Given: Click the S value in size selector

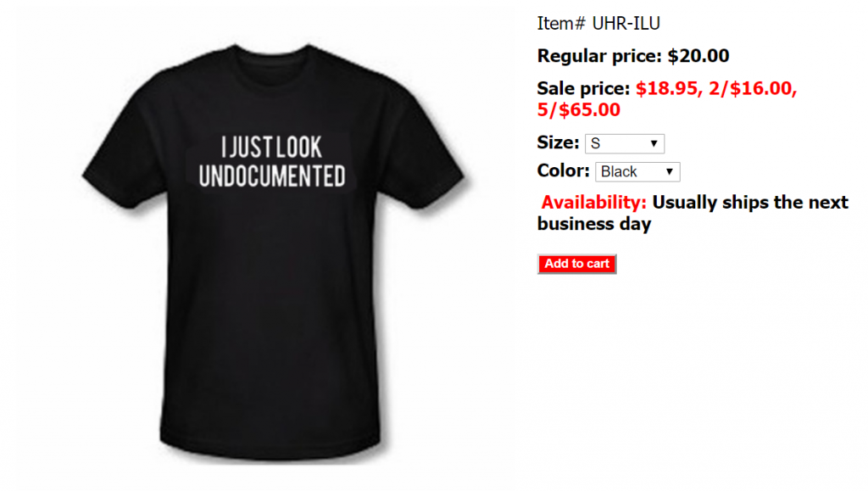Looking at the screenshot, I should point(596,144).
